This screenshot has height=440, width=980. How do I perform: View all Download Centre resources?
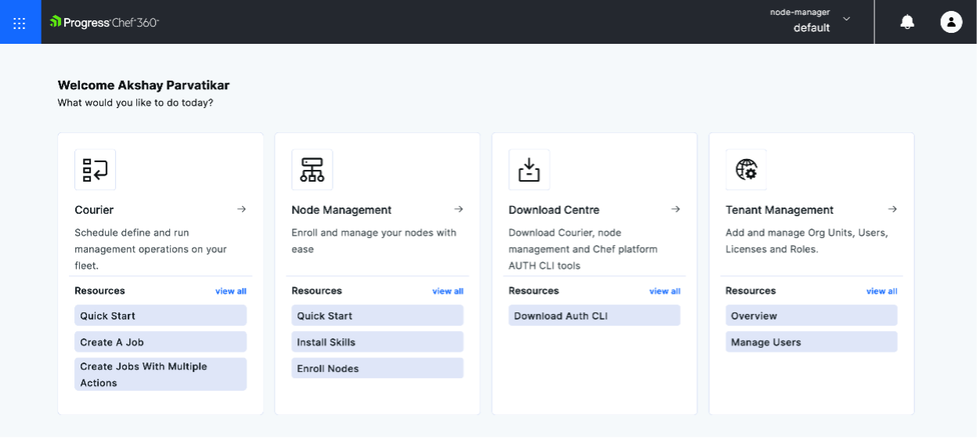pyautogui.click(x=665, y=291)
